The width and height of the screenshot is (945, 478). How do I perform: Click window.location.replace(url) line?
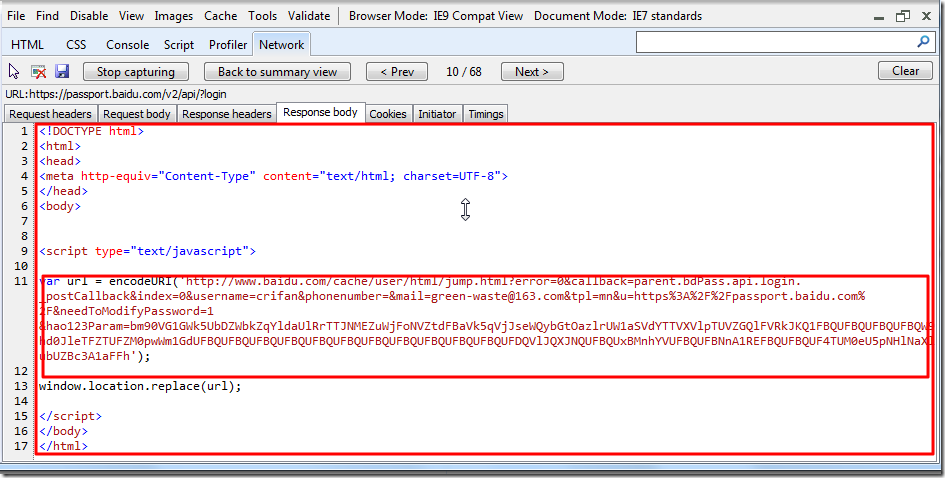coord(140,386)
